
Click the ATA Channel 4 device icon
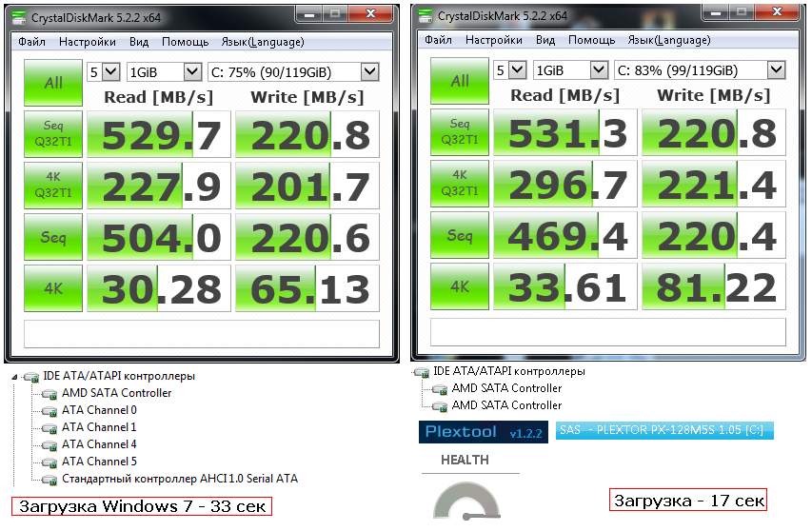tap(50, 445)
